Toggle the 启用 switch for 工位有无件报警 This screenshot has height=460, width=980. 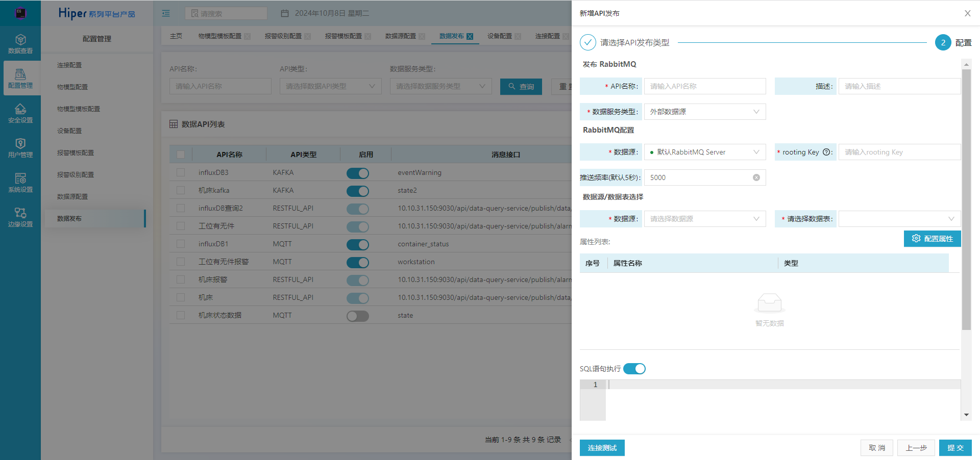pos(357,262)
